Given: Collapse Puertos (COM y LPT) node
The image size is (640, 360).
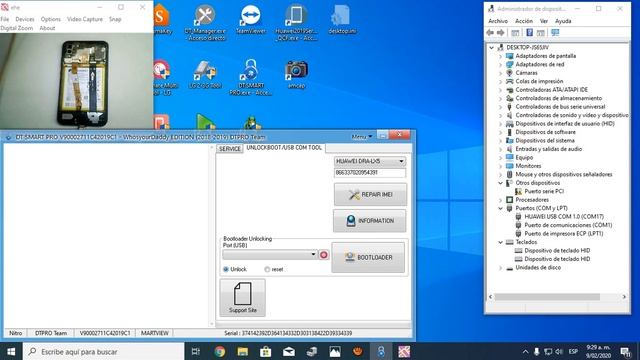Looking at the screenshot, I should coord(500,208).
